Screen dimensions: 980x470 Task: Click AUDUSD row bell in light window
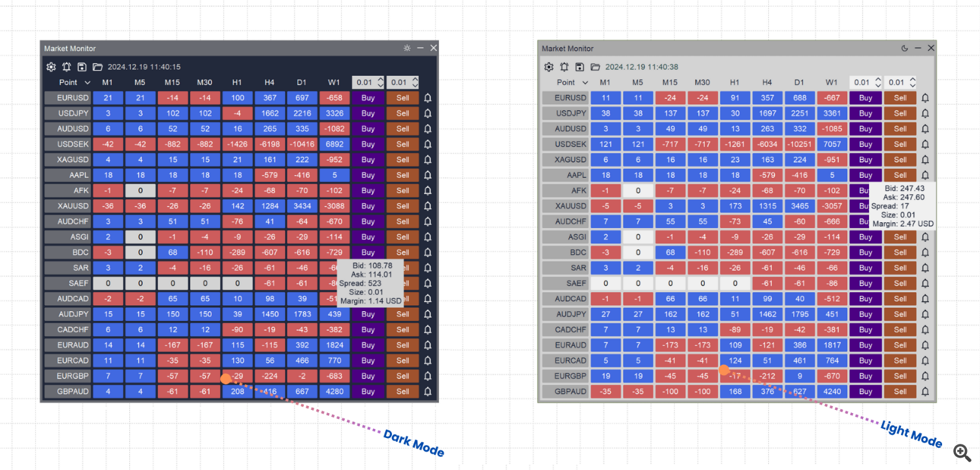coord(926,129)
